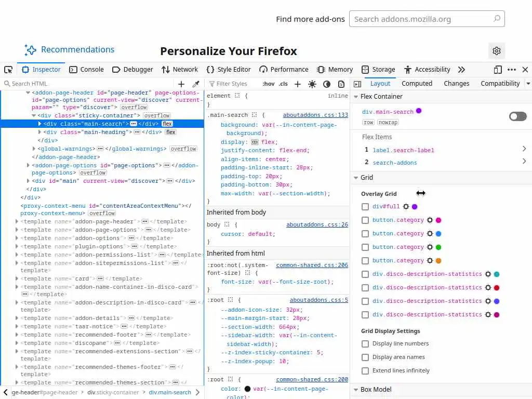The height and width of the screenshot is (399, 532).
Task: Switch to the Debugger tab
Action: (x=132, y=70)
